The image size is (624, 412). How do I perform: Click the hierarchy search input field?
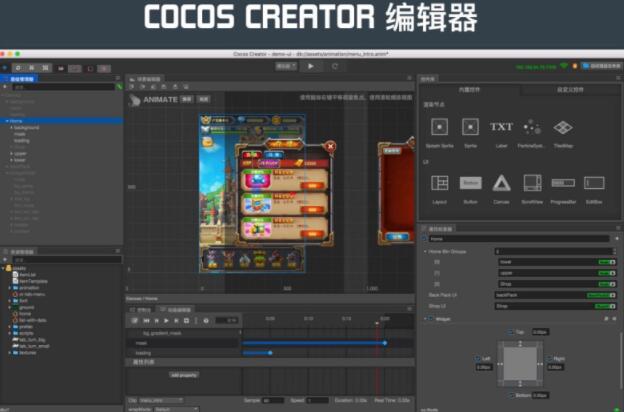point(63,86)
